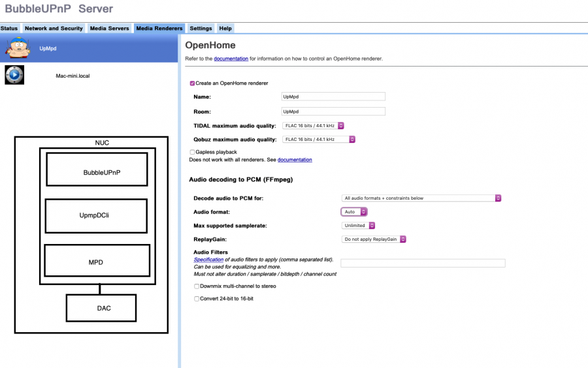Click the NUC label in diagram
This screenshot has height=368, width=588.
coord(102,143)
